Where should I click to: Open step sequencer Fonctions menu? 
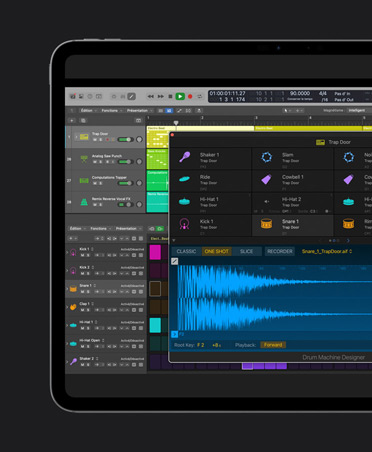pyautogui.click(x=100, y=229)
